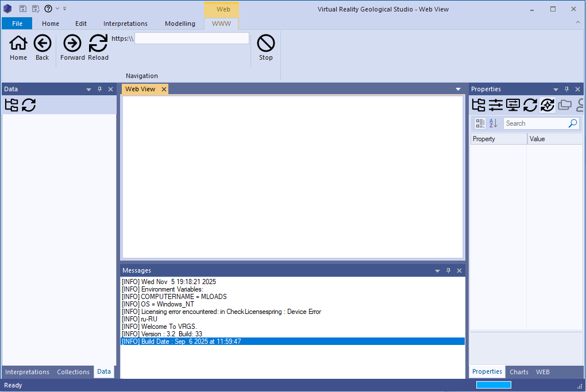Open the File menu button

[x=17, y=24]
